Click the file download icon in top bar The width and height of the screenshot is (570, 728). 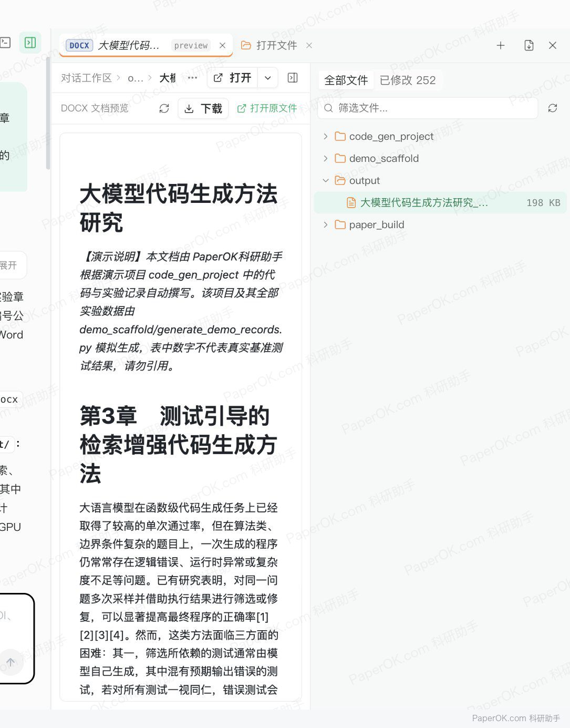click(x=529, y=45)
